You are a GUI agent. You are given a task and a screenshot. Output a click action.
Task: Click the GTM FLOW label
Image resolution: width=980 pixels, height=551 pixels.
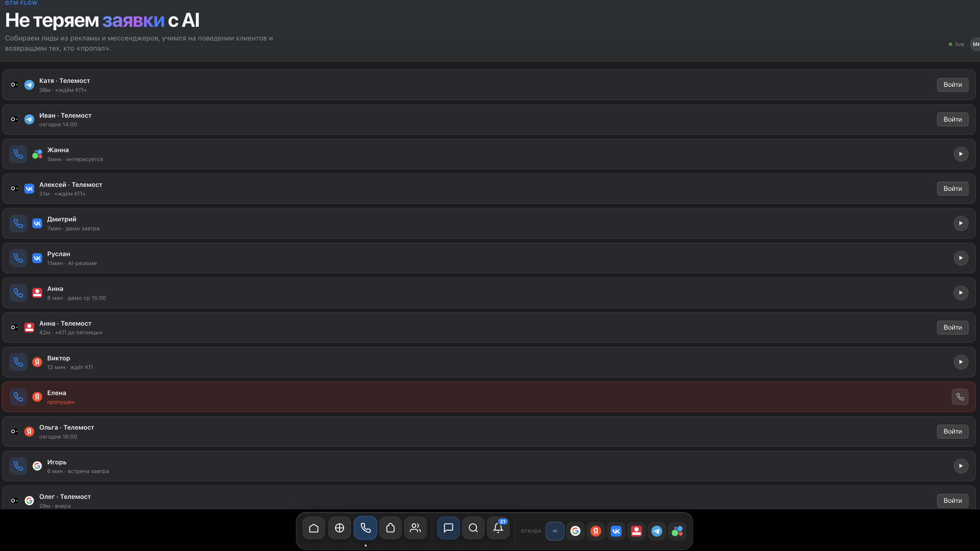(x=21, y=3)
